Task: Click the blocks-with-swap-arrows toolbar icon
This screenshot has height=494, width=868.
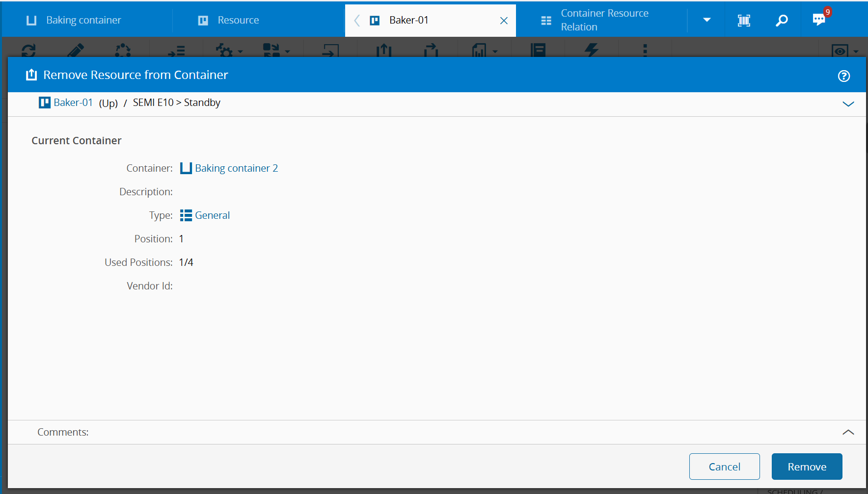Action: click(271, 50)
